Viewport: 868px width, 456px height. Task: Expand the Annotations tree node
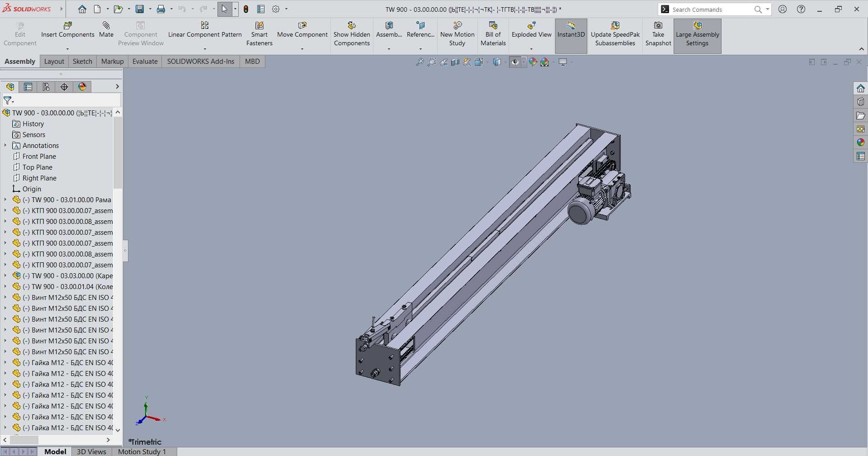(5, 145)
